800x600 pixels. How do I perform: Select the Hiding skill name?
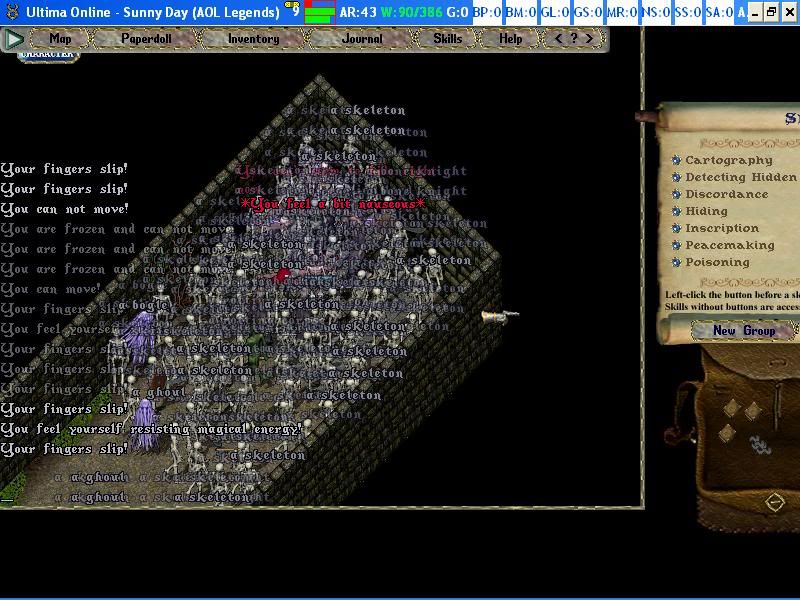pyautogui.click(x=706, y=211)
